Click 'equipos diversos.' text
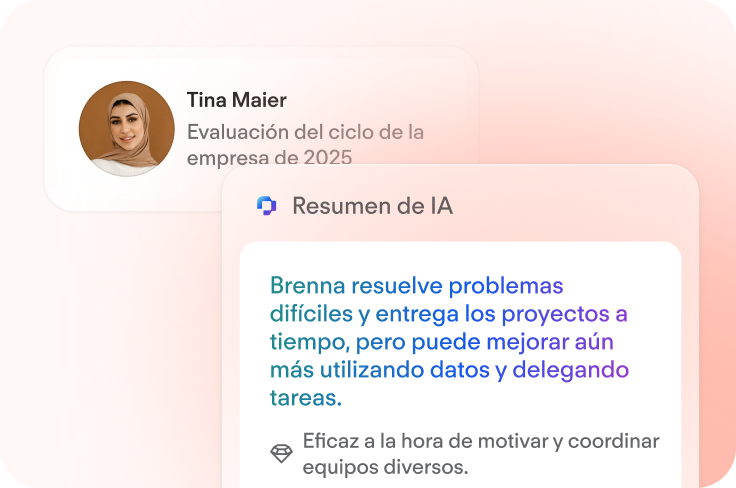 (x=385, y=467)
